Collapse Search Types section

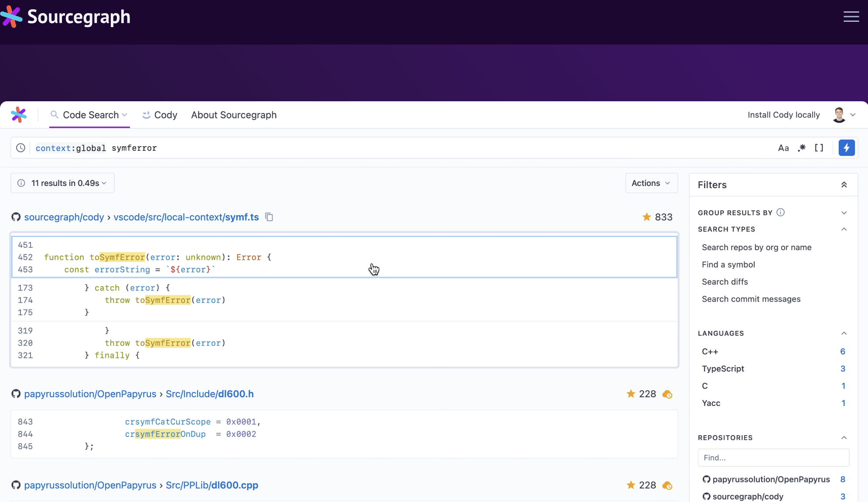844,229
